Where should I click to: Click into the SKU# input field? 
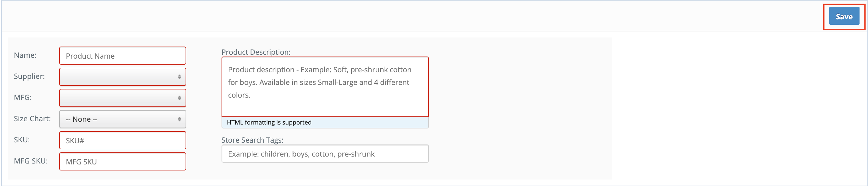coord(122,141)
